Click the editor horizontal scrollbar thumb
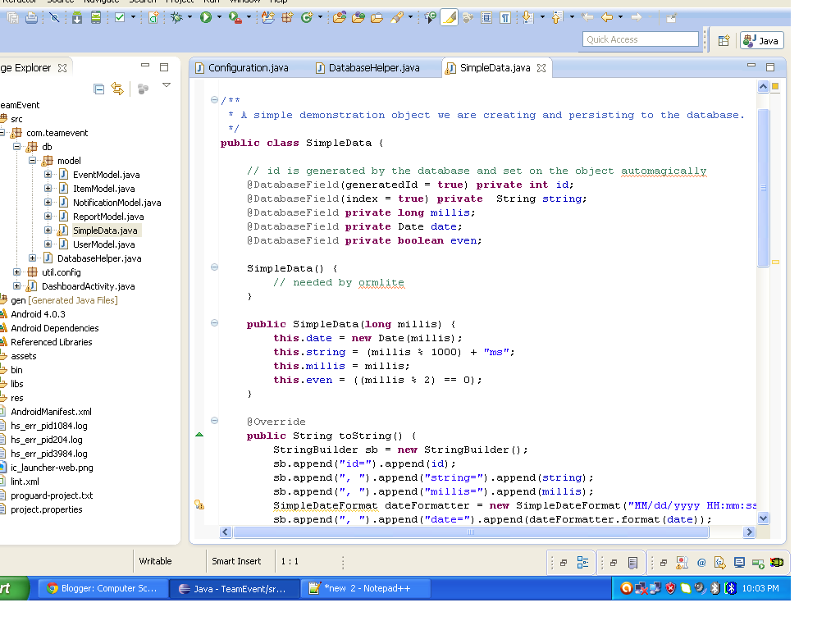Screen dimensions: 840x630 pyautogui.click(x=471, y=532)
